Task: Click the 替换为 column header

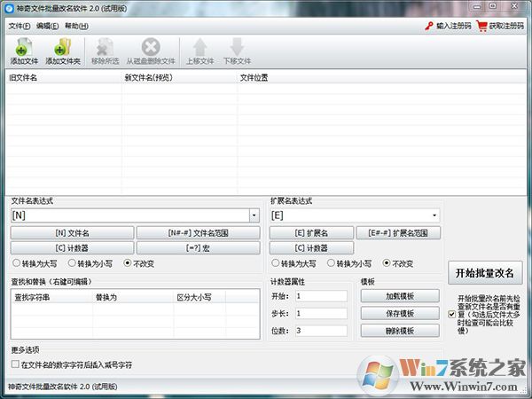Action: (x=133, y=298)
